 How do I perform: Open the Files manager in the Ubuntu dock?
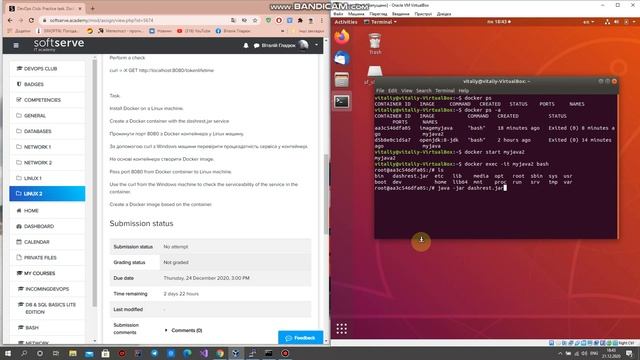(342, 80)
